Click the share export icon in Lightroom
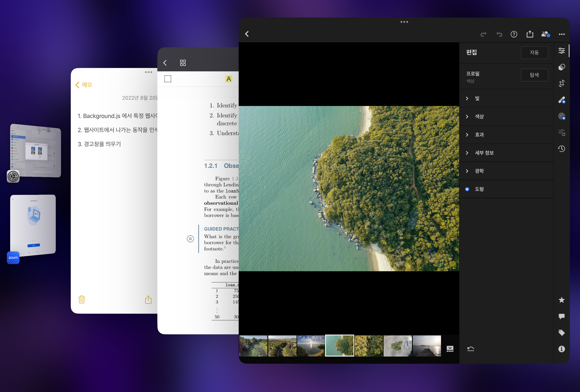580x392 pixels. [530, 34]
